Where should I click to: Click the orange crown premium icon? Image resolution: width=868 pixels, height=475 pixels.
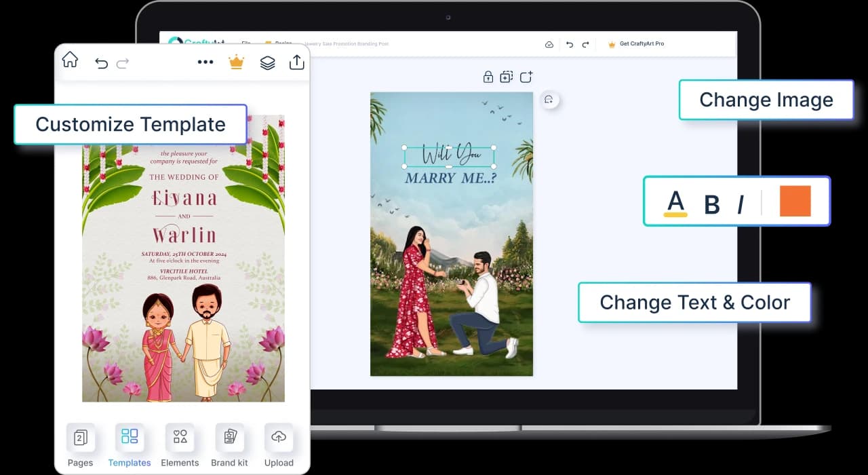[236, 62]
